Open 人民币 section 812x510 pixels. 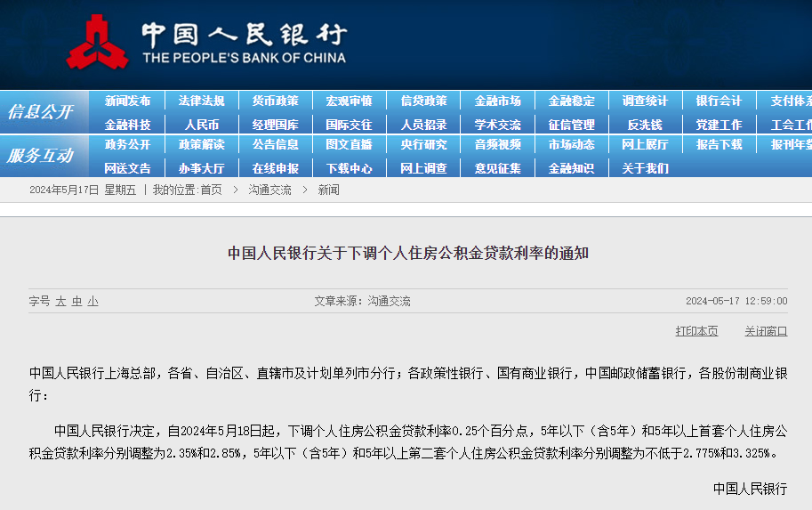pyautogui.click(x=202, y=125)
